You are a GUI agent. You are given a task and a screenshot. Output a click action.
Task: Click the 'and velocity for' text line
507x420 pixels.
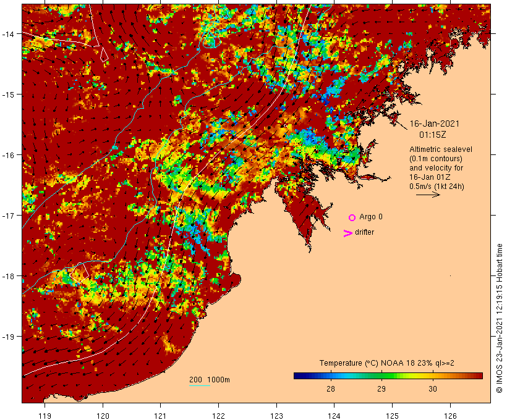tap(436, 167)
